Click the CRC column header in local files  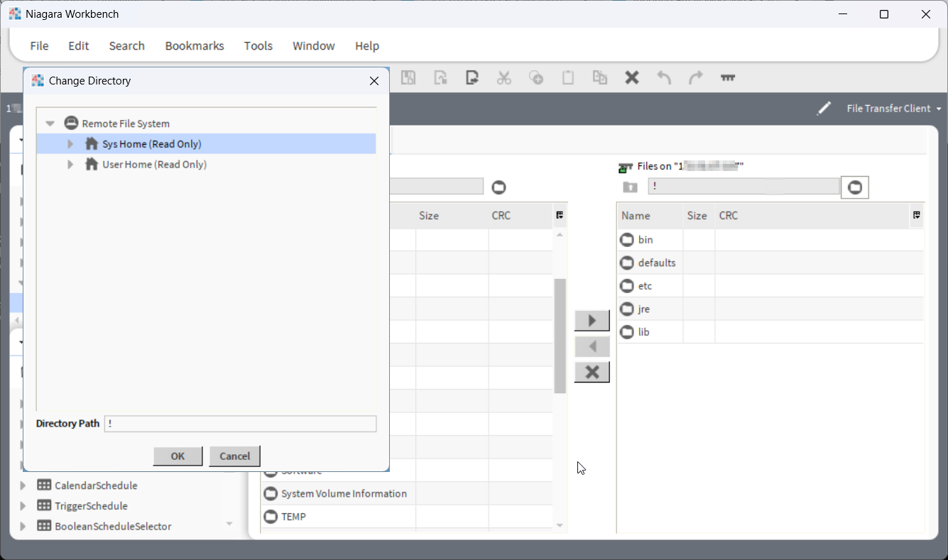point(521,215)
